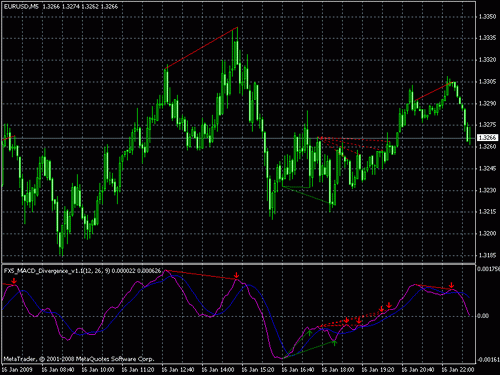This screenshot has width=500, height=375.
Task: Click the first red sell arrow near 16 Jan 2009
Action: pos(14,281)
